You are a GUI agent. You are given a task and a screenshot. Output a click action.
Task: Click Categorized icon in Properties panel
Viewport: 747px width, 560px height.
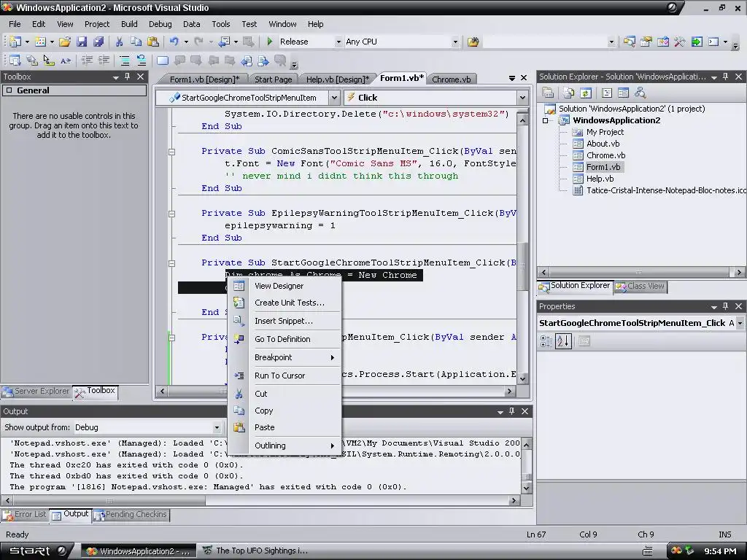(x=546, y=341)
